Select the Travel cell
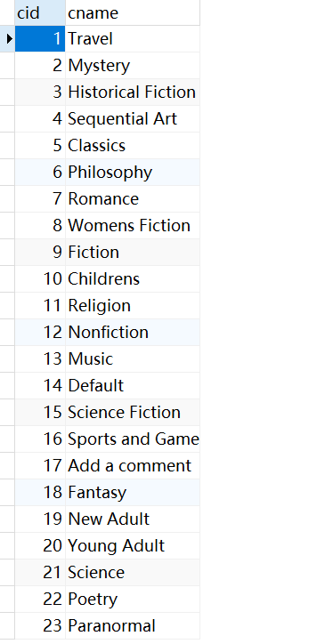 point(133,39)
